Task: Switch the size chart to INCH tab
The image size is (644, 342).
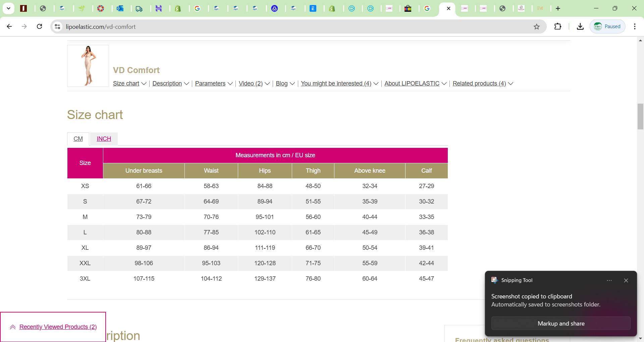Action: click(x=104, y=139)
